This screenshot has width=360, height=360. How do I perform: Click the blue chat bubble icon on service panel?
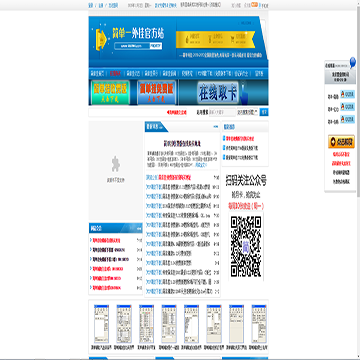coord(353,62)
